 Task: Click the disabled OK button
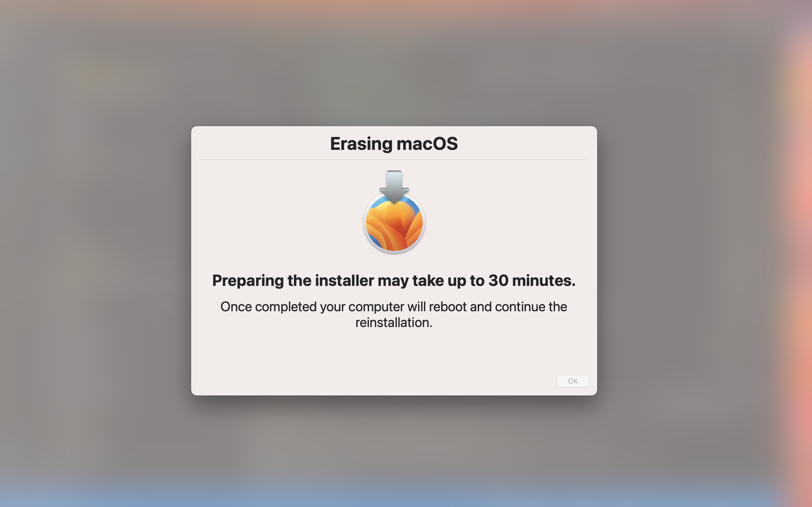[572, 381]
